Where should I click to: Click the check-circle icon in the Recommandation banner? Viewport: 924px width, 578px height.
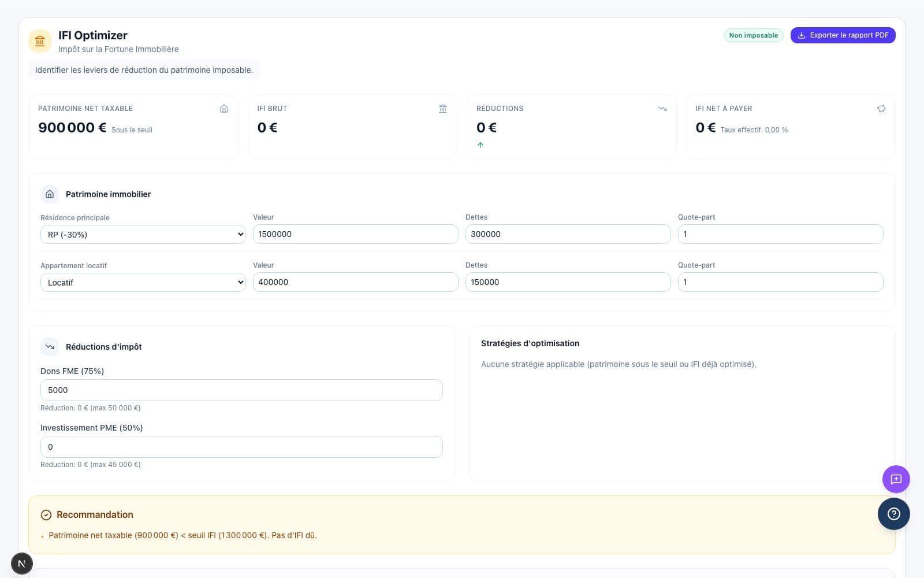(x=46, y=514)
